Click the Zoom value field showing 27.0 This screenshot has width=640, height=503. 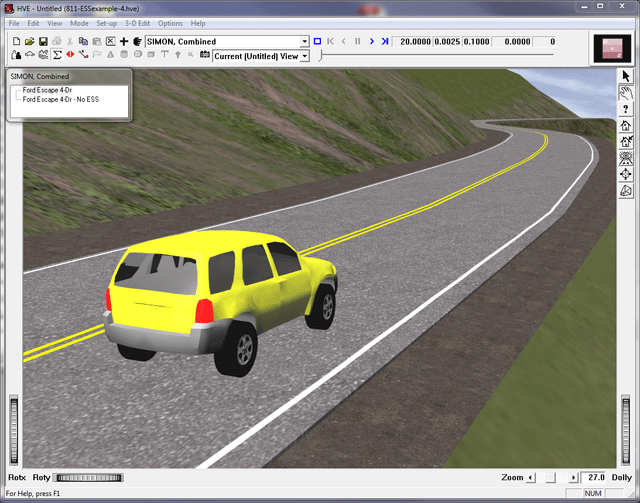(x=596, y=478)
